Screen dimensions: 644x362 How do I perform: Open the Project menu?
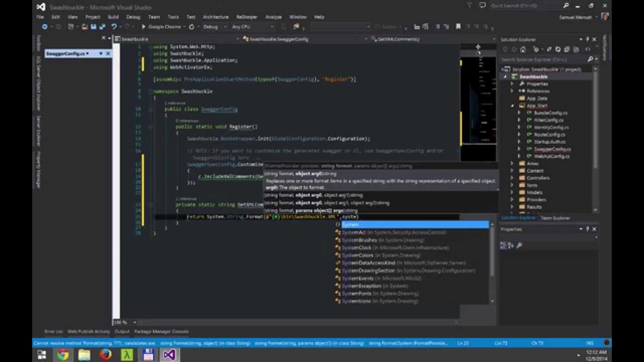[93, 17]
